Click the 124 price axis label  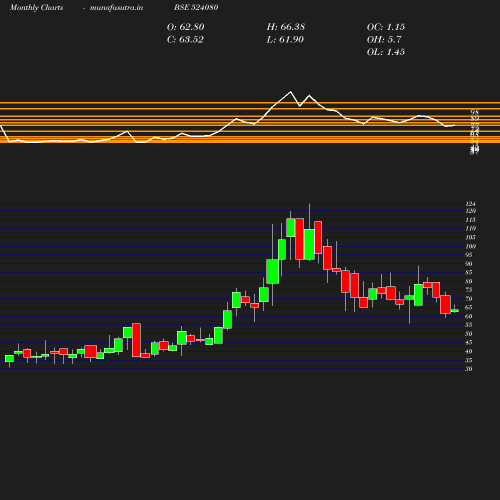click(x=470, y=204)
